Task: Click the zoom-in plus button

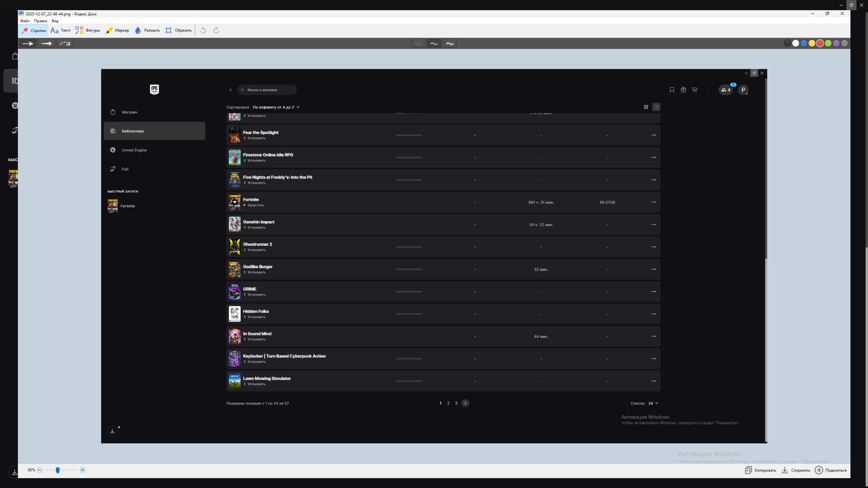Action: pyautogui.click(x=82, y=470)
